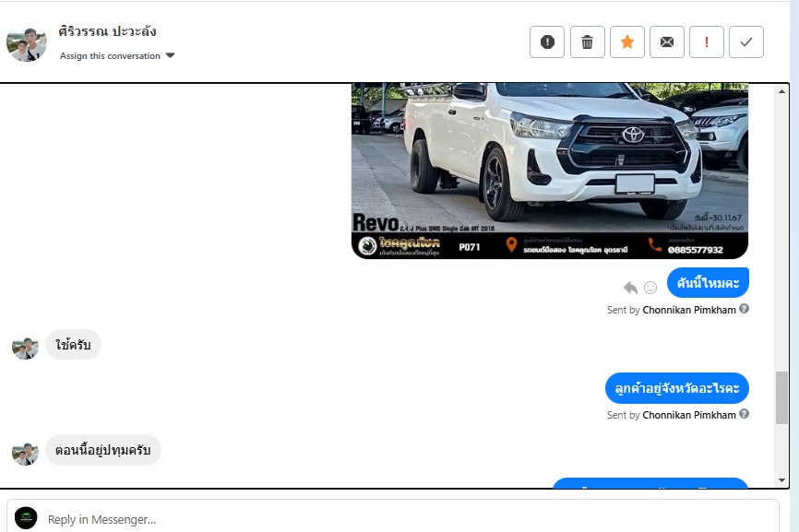Screen dimensions: 799x532
Task: React with emoji to คันนี้ไหมคะ
Action: click(x=650, y=288)
